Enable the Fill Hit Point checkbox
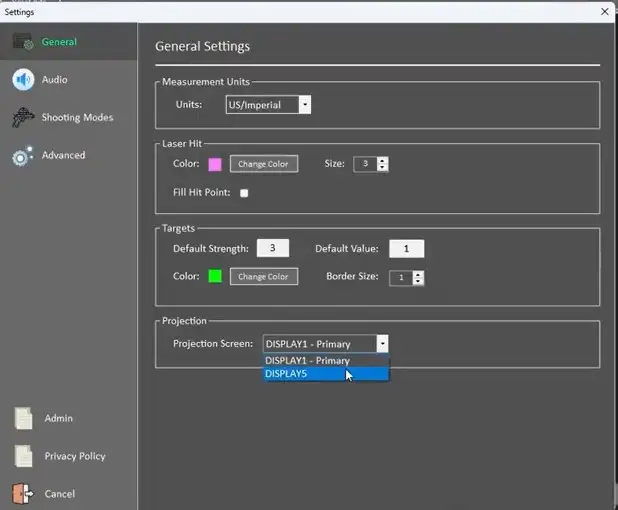This screenshot has width=618, height=510. (244, 193)
